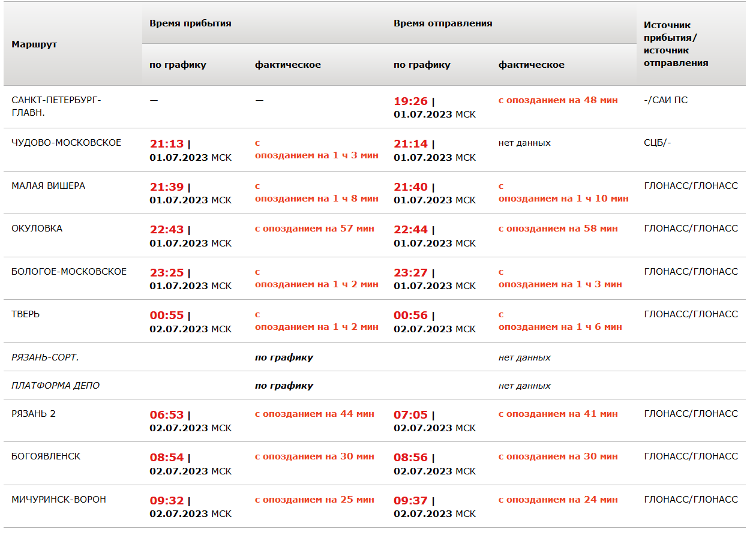Click БОЛОГОЕ-МОСКОВСКОЕ departure time 23:27
The width and height of the screenshot is (756, 535).
(x=411, y=273)
